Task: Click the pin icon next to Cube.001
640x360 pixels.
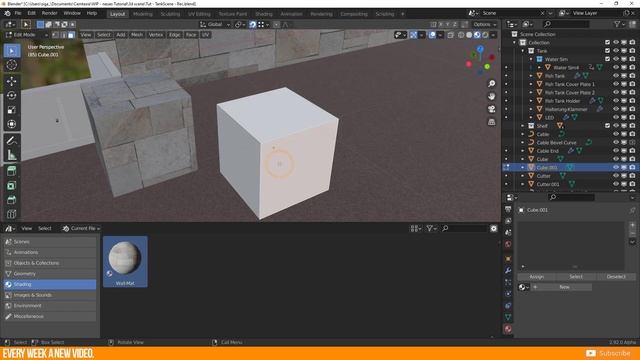Action: tap(632, 210)
